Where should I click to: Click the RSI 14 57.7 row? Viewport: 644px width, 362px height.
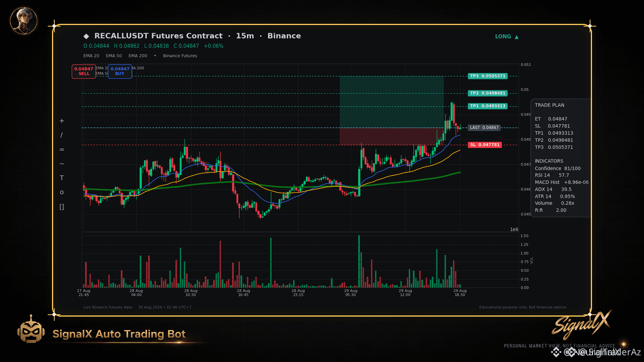[x=552, y=175]
